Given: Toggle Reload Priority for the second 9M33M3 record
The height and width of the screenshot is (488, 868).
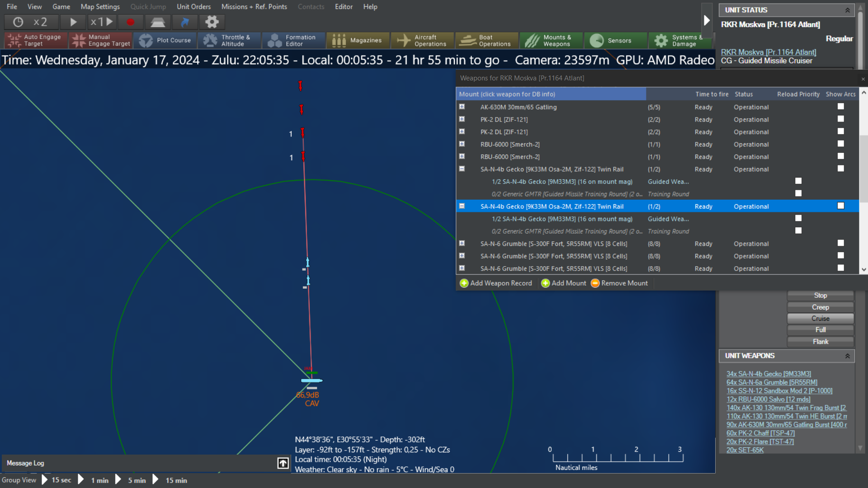Looking at the screenshot, I should [x=798, y=218].
